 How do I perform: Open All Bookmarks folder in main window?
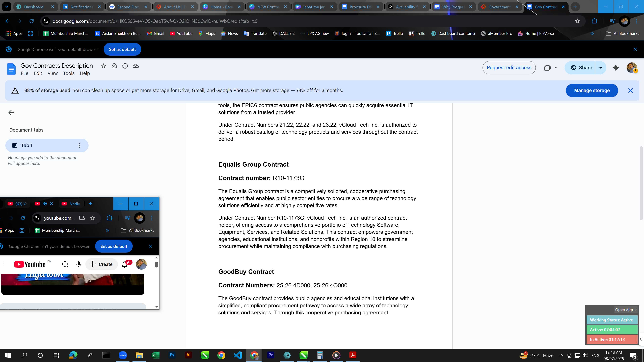point(622,34)
